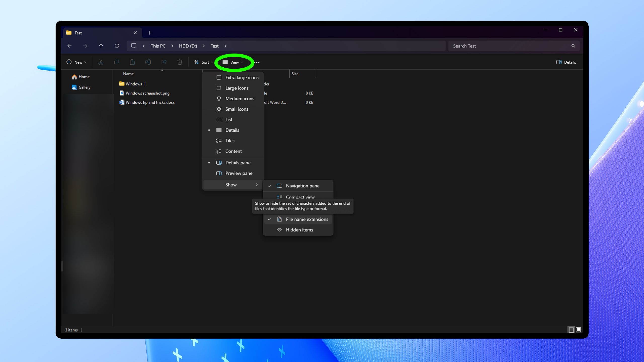
Task: Click the Delete trash icon
Action: pos(180,62)
